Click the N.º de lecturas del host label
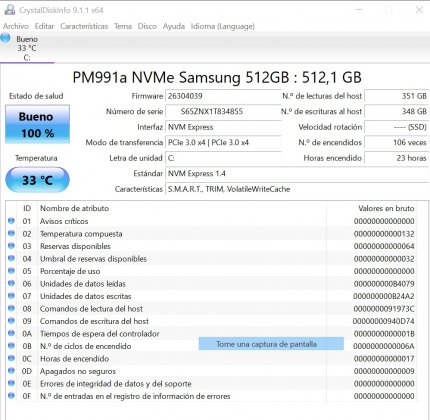This screenshot has height=420, width=430. point(322,96)
